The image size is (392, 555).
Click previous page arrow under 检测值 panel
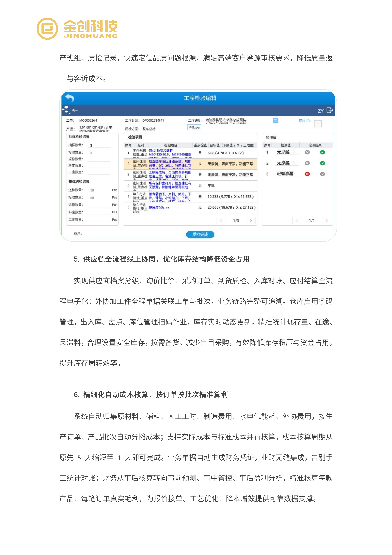(297, 220)
